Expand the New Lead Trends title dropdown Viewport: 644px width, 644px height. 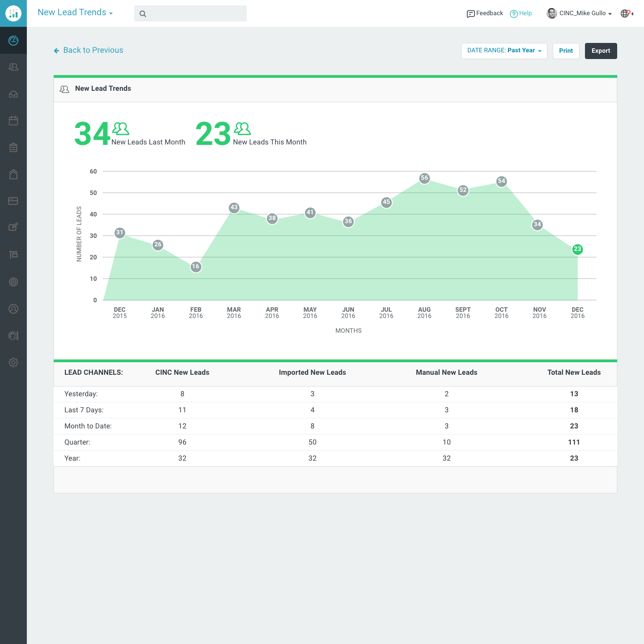point(110,13)
